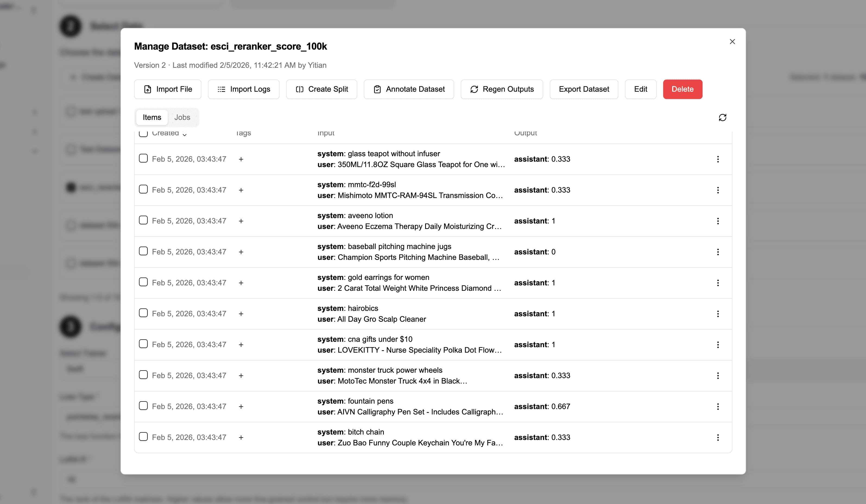
Task: Add tag to mmtc-f2d-99sl row
Action: [241, 190]
